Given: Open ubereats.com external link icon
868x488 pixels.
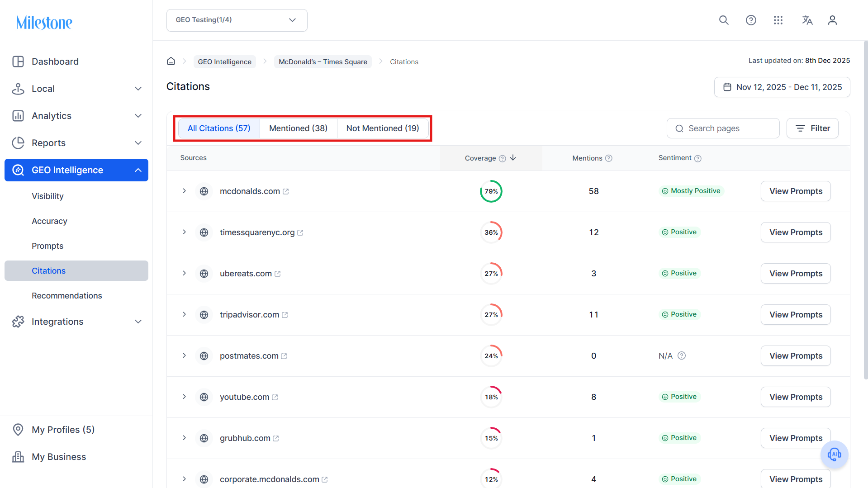Looking at the screenshot, I should click(278, 274).
